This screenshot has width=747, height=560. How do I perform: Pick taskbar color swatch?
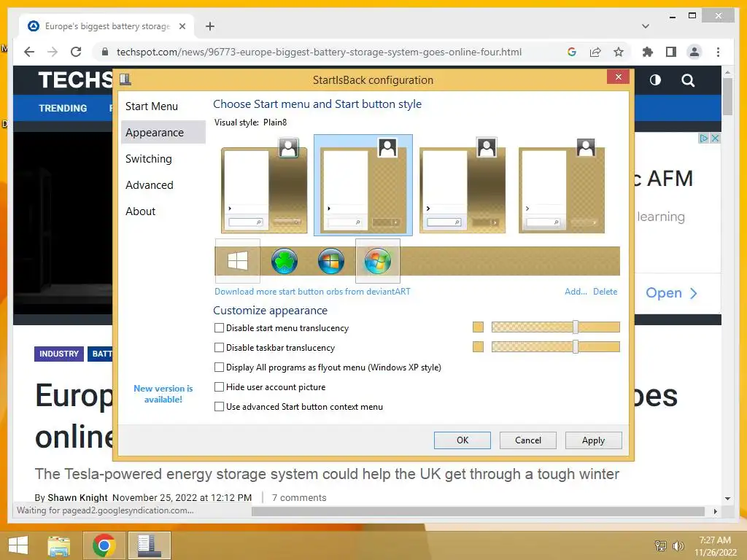(478, 346)
